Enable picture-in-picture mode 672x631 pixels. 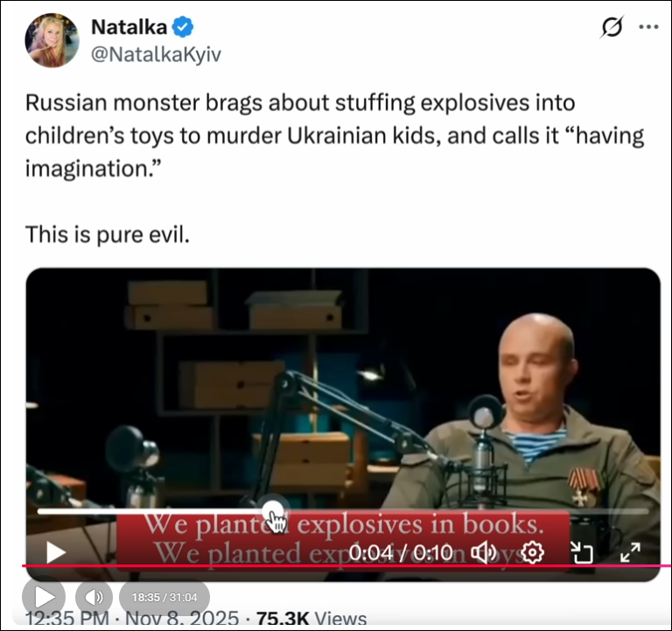coord(582,552)
